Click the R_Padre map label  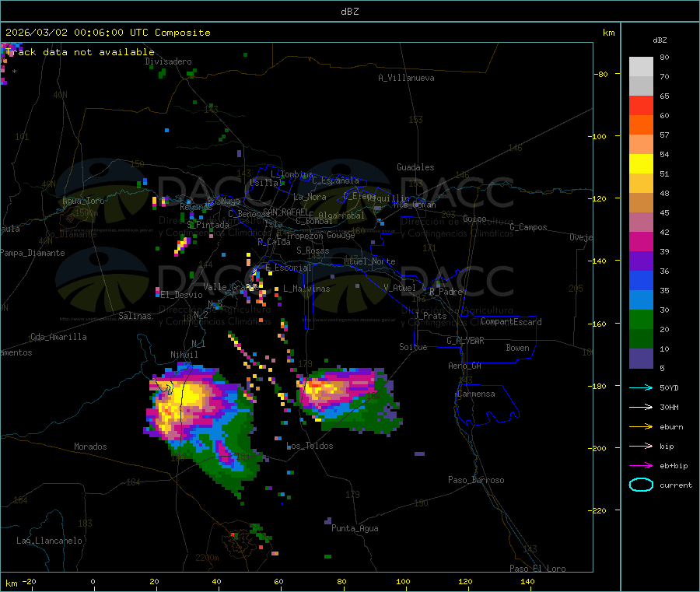tap(446, 292)
